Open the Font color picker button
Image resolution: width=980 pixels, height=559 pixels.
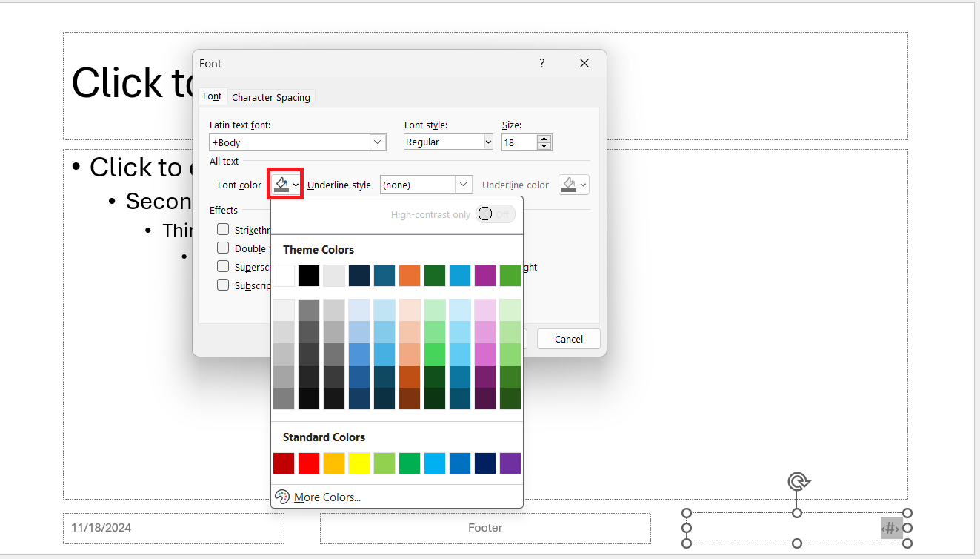[285, 185]
